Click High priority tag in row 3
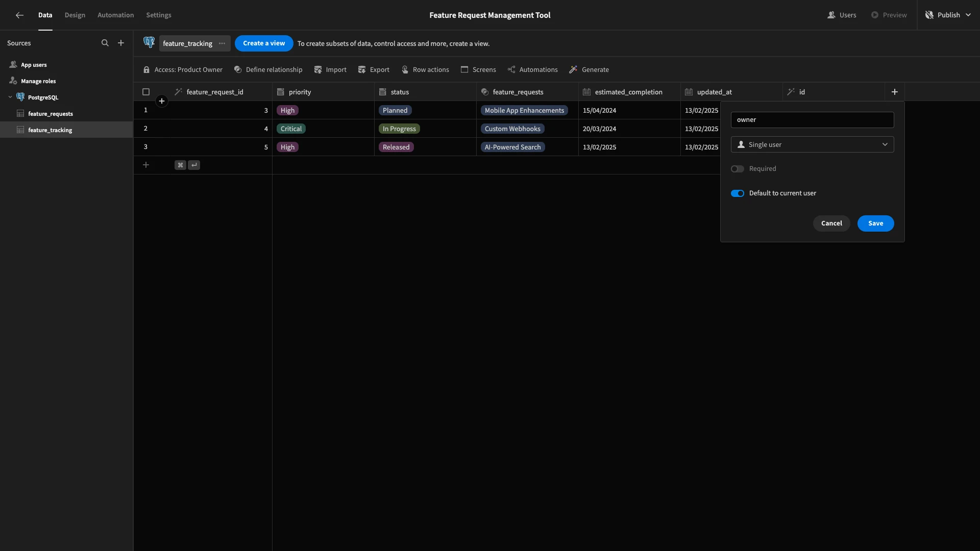The height and width of the screenshot is (551, 980). pos(287,147)
